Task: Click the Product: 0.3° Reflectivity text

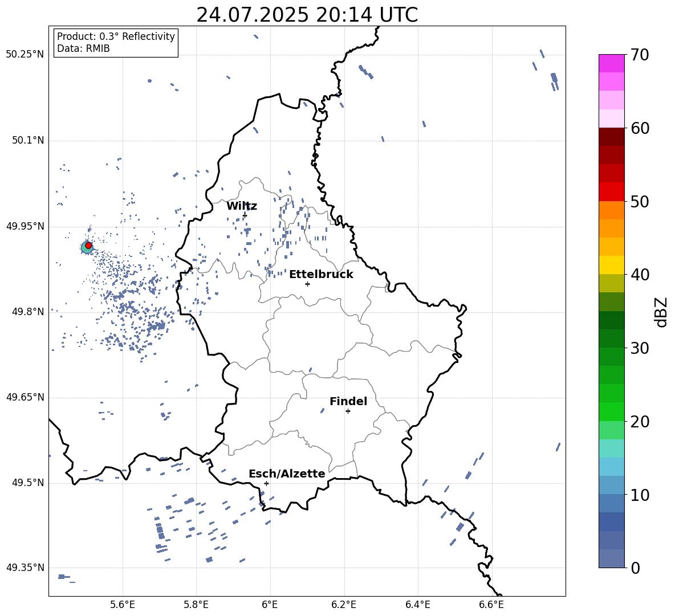Action: pos(116,36)
